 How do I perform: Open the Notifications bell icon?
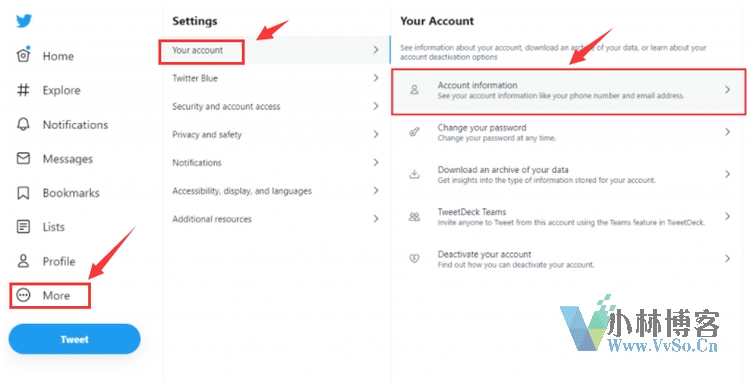point(23,124)
